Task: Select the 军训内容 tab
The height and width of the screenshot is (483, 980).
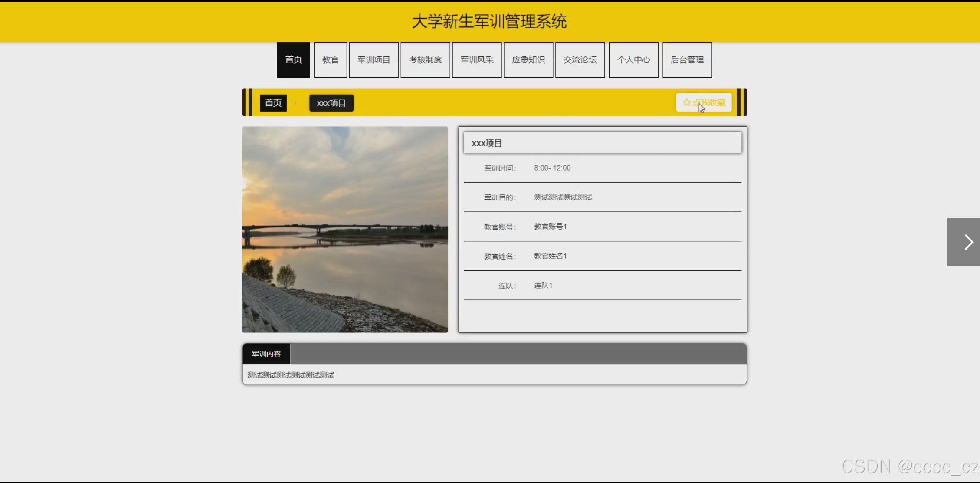Action: tap(266, 354)
